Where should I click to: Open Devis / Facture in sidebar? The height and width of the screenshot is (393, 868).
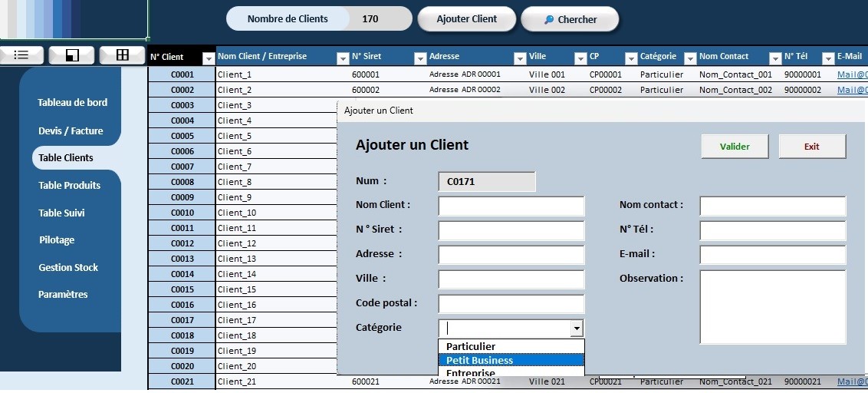tap(71, 131)
